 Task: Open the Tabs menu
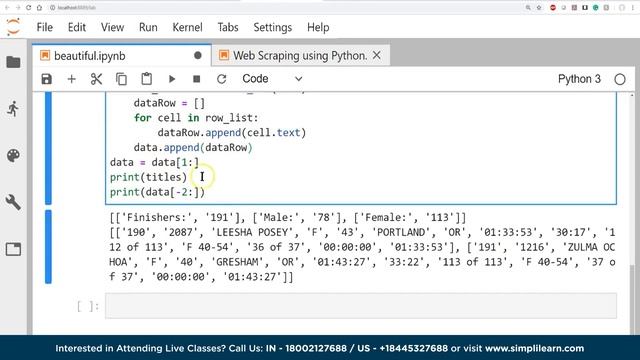pos(228,27)
